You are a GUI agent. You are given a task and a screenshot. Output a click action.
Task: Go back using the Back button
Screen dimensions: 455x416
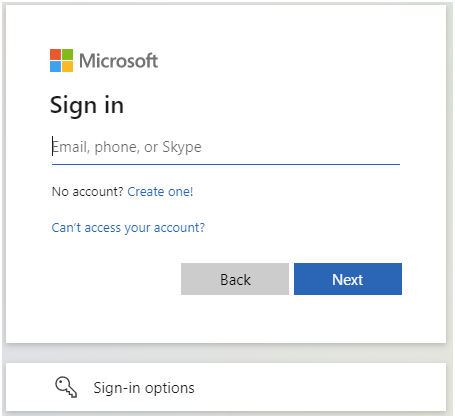(x=235, y=279)
